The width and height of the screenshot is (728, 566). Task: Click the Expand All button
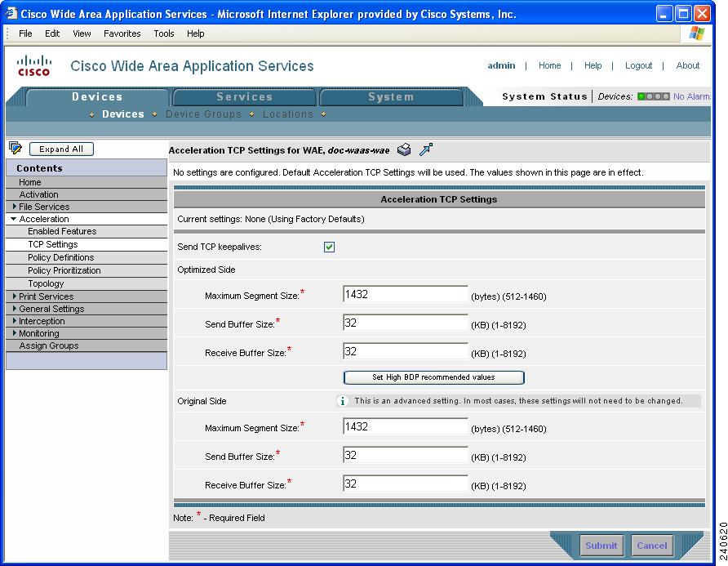[x=61, y=149]
